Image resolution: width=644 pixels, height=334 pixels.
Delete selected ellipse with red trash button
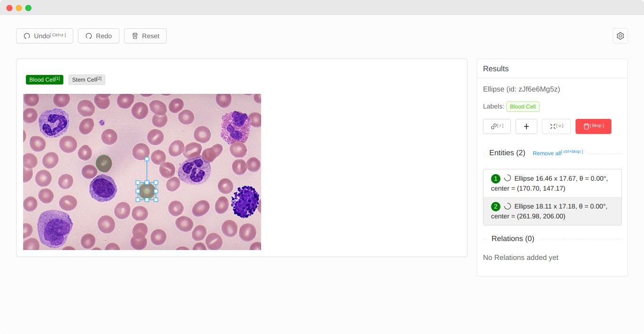click(593, 126)
